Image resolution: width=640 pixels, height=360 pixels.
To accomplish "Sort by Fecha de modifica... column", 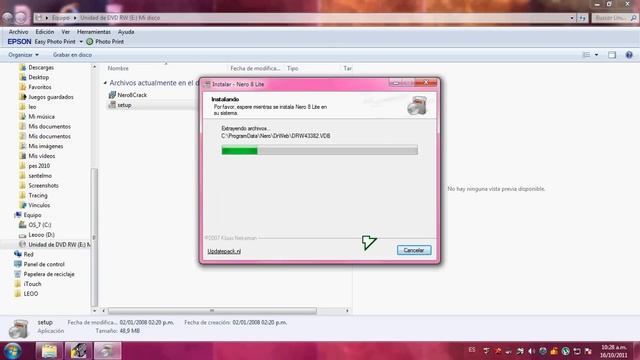I will 255,68.
